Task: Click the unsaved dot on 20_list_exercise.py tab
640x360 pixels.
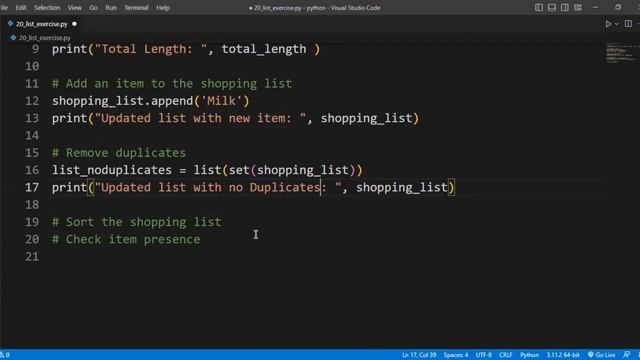Action: pos(74,24)
